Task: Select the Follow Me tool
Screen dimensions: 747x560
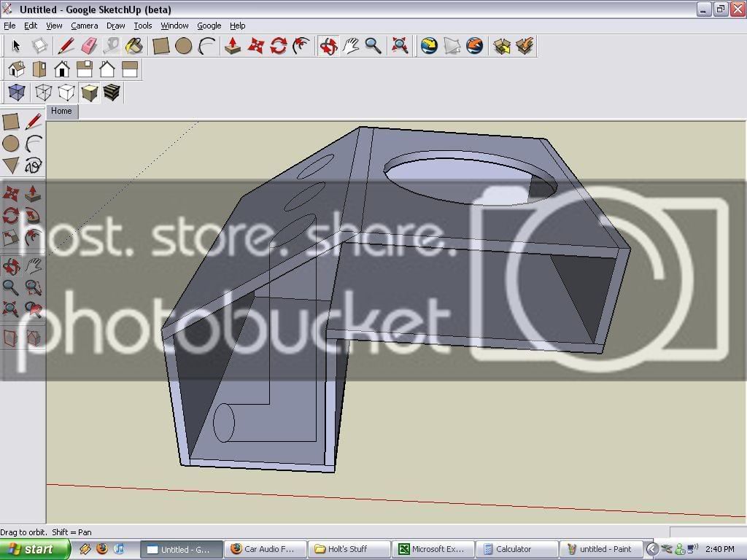Action: coord(34,216)
